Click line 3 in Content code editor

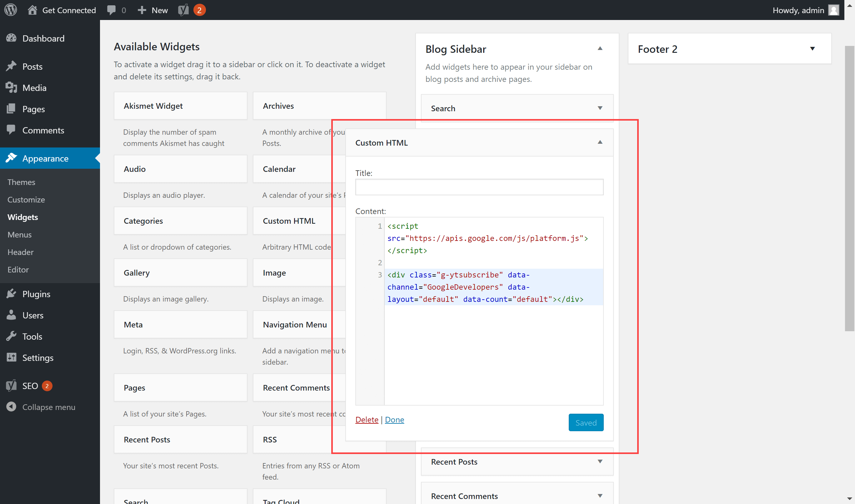(494, 287)
